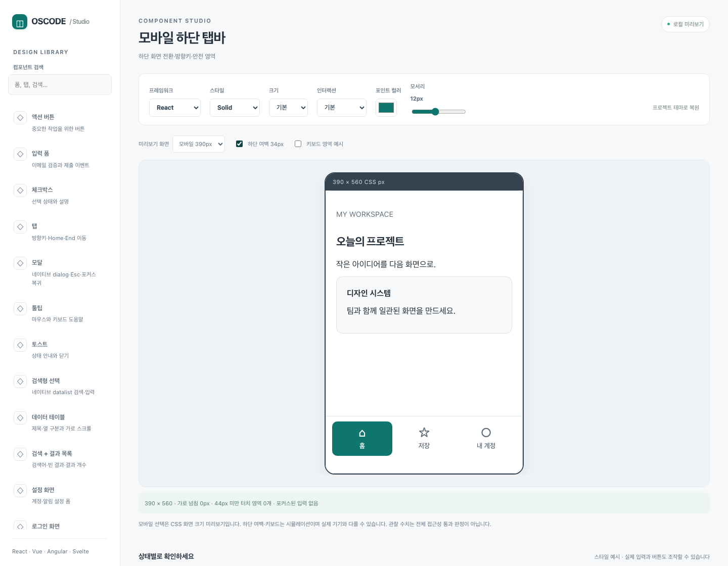Click the 모바일 하단 탭바 page title
728x566 pixels.
tap(182, 38)
